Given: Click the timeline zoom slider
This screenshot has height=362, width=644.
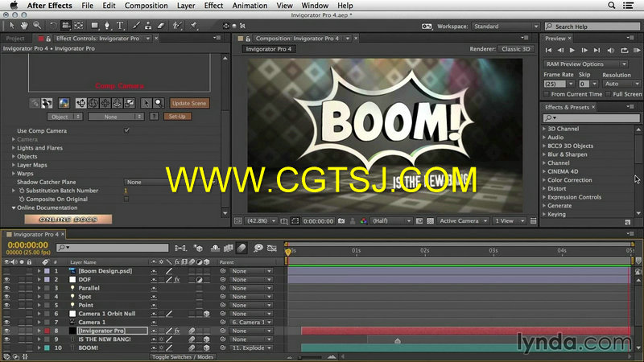Looking at the screenshot, I should point(312,357).
